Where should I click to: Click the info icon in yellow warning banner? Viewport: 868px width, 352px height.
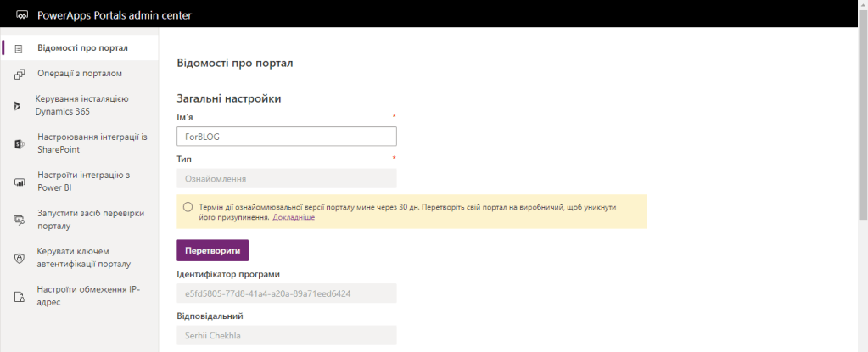click(x=188, y=206)
